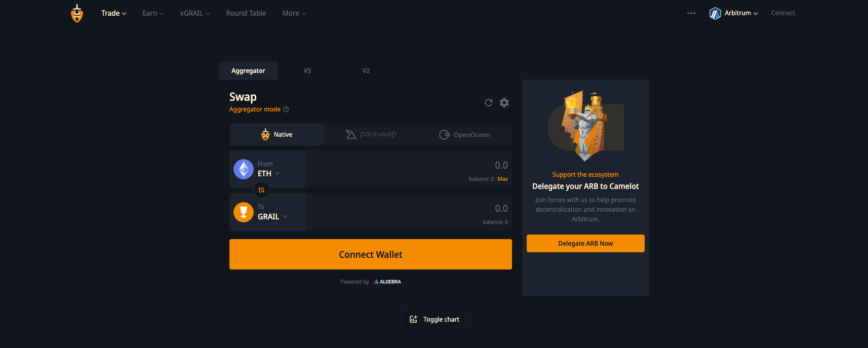Swap token direction with the orange arrows icon
The width and height of the screenshot is (868, 348).
[261, 190]
